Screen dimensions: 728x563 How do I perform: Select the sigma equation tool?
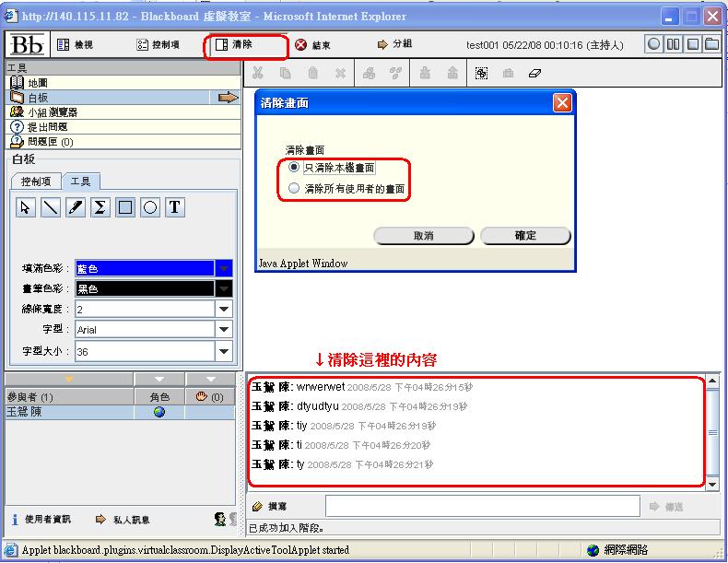[x=100, y=207]
